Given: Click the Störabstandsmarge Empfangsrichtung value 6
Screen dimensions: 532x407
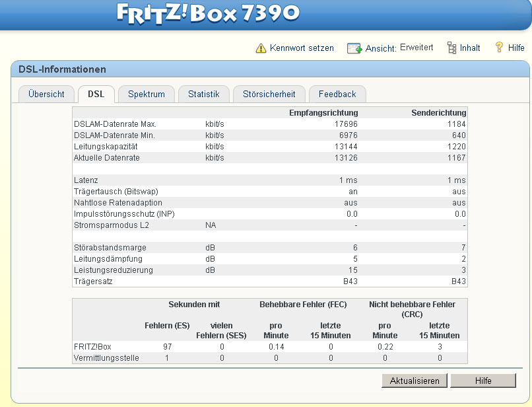Looking at the screenshot, I should (x=355, y=247).
